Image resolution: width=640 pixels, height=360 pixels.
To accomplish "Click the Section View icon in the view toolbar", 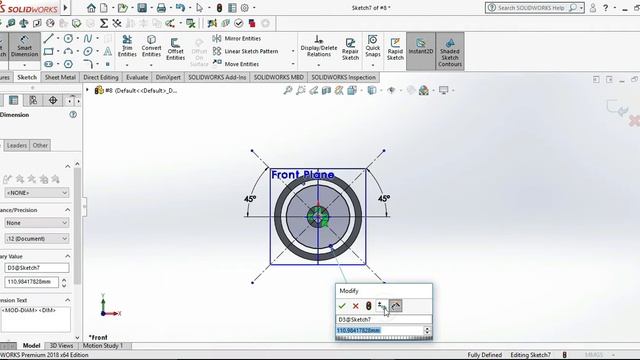I will click(326, 90).
